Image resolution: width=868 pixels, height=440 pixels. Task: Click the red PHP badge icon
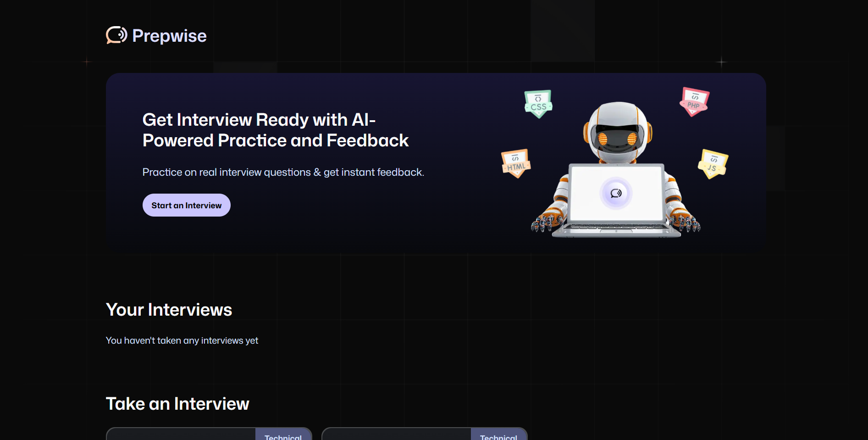coord(694,102)
